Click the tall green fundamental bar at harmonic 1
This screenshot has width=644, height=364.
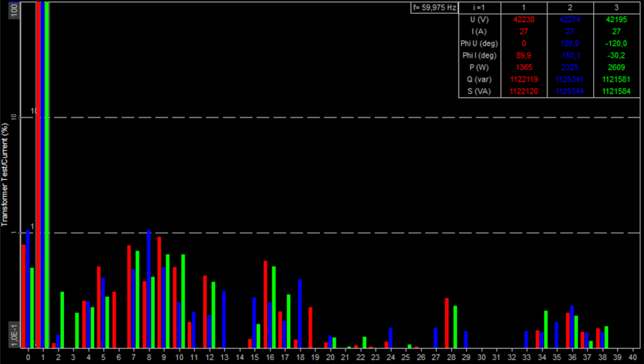pyautogui.click(x=47, y=175)
